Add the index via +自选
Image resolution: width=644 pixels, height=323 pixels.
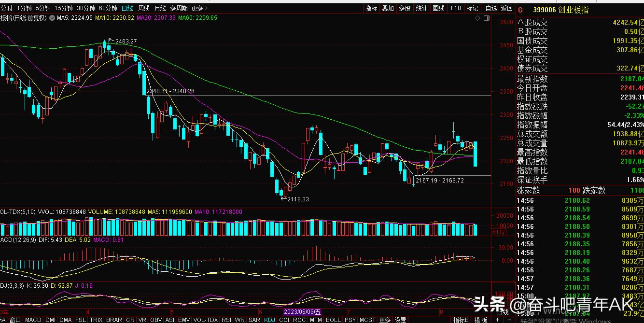489,8
